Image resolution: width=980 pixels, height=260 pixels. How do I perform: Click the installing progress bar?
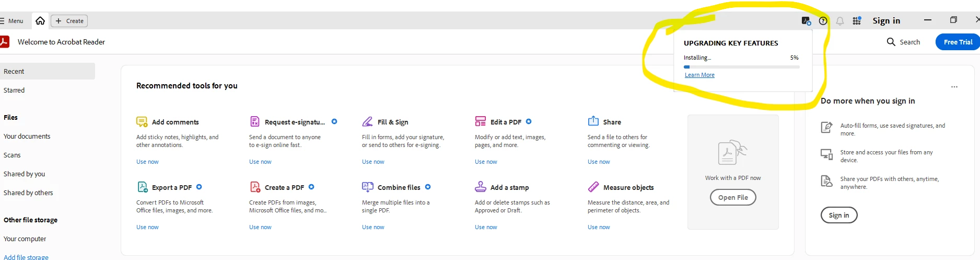[741, 67]
